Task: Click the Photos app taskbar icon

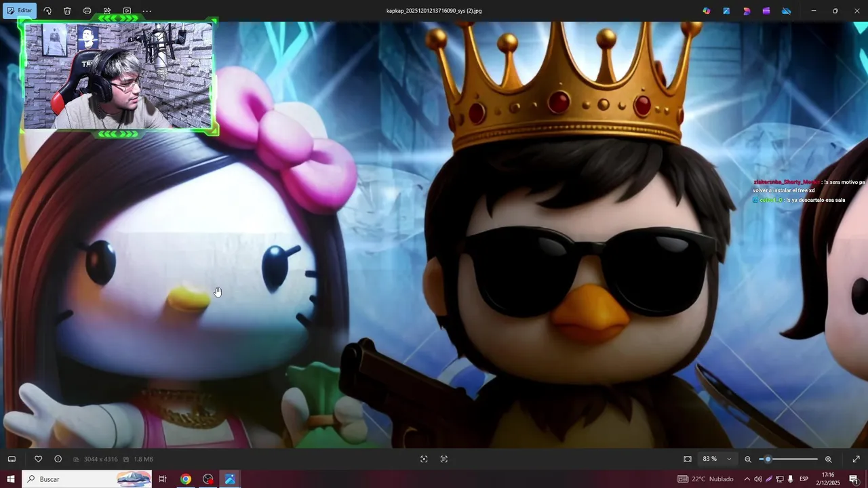Action: coord(230,479)
